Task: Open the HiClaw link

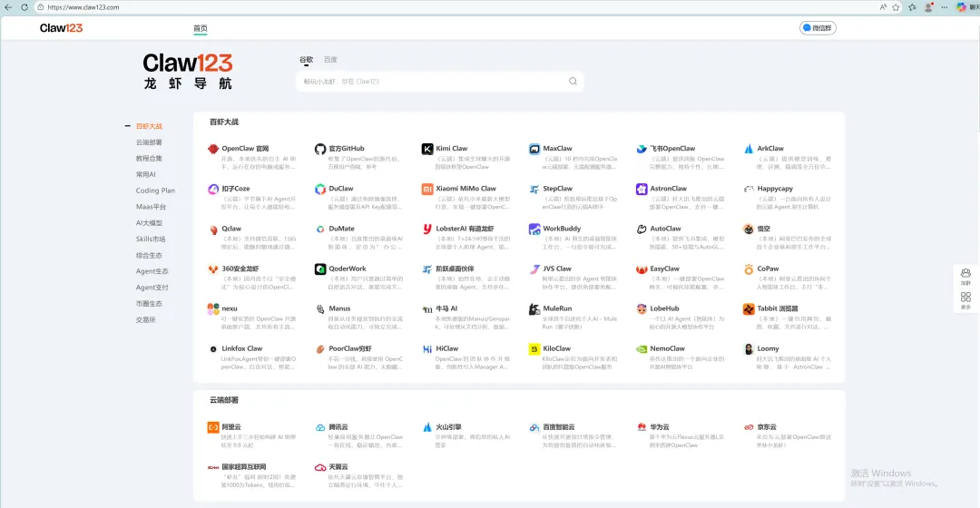Action: [x=446, y=348]
